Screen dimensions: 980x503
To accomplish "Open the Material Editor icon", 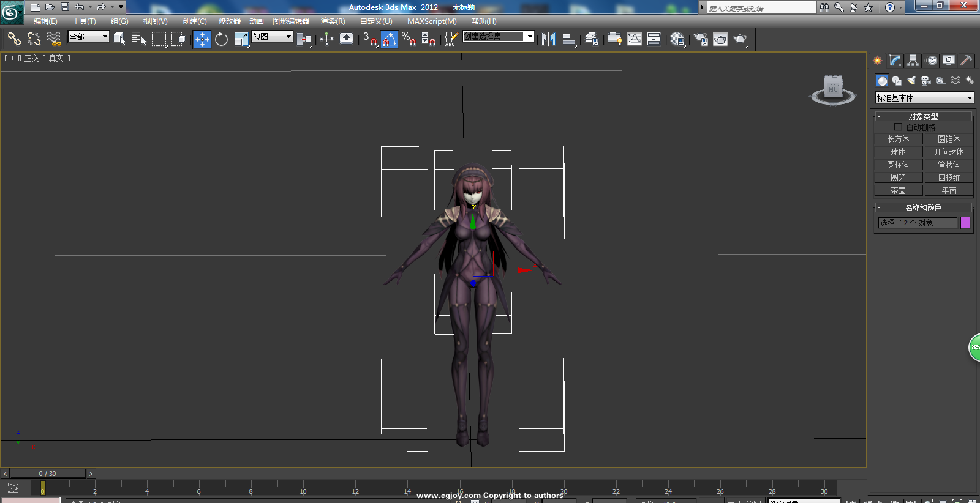I will click(677, 39).
